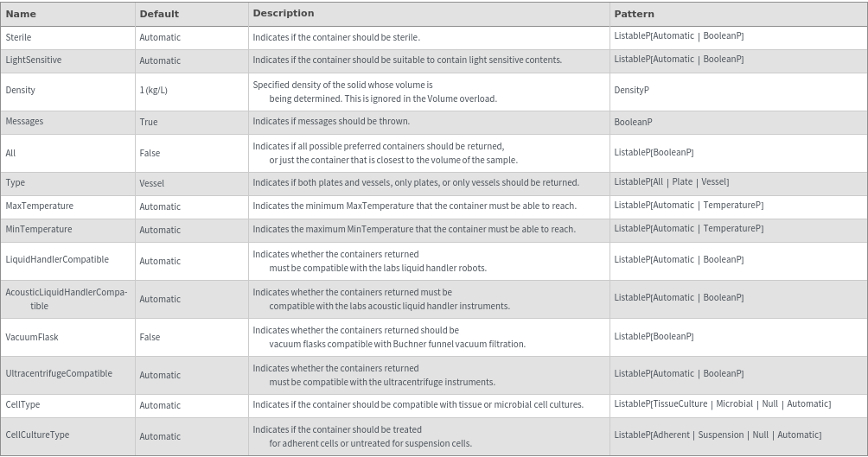The height and width of the screenshot is (457, 868).
Task: Select the LightSensitive option name
Action: click(34, 60)
